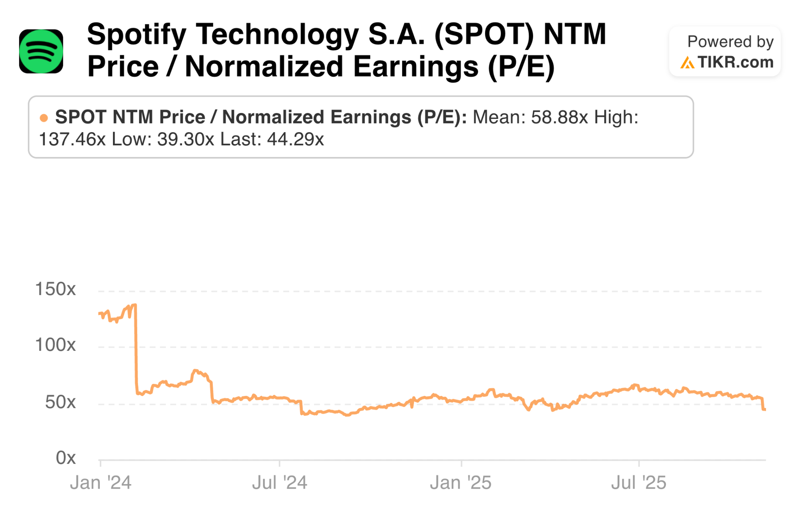The width and height of the screenshot is (798, 532).
Task: Select the Jul '25 x-axis label
Action: tap(639, 483)
